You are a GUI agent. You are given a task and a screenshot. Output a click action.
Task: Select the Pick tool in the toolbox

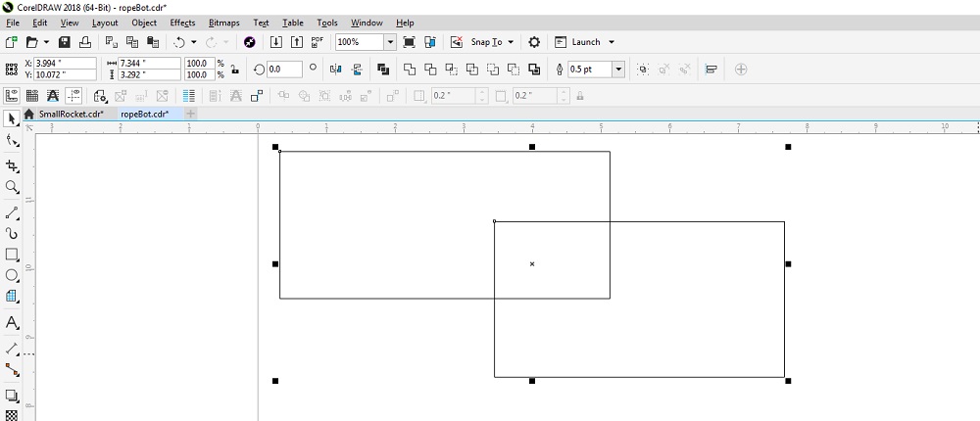pyautogui.click(x=11, y=119)
